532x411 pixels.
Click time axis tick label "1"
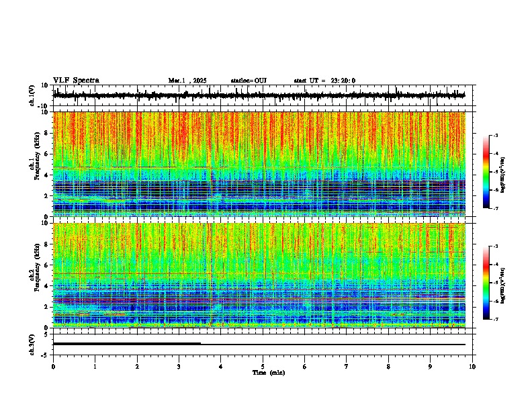click(x=95, y=367)
